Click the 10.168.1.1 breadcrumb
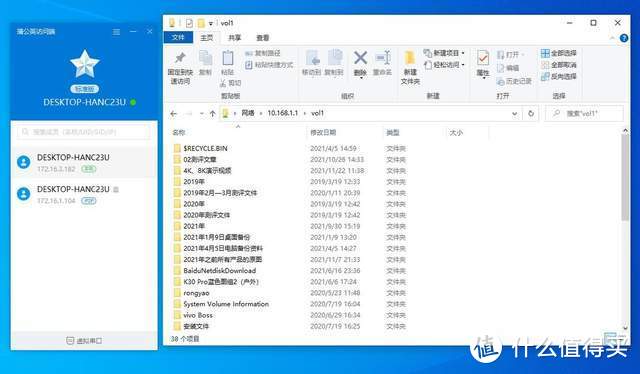 tap(282, 113)
